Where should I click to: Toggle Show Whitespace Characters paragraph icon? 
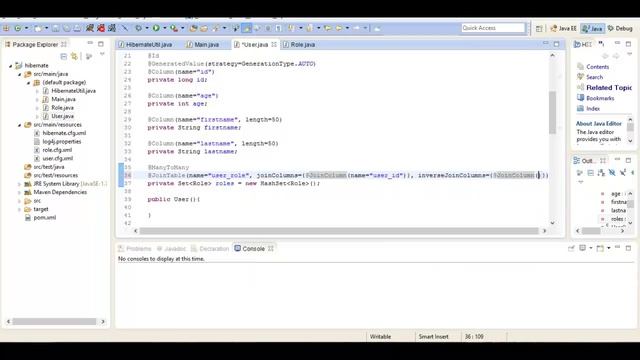(278, 28)
